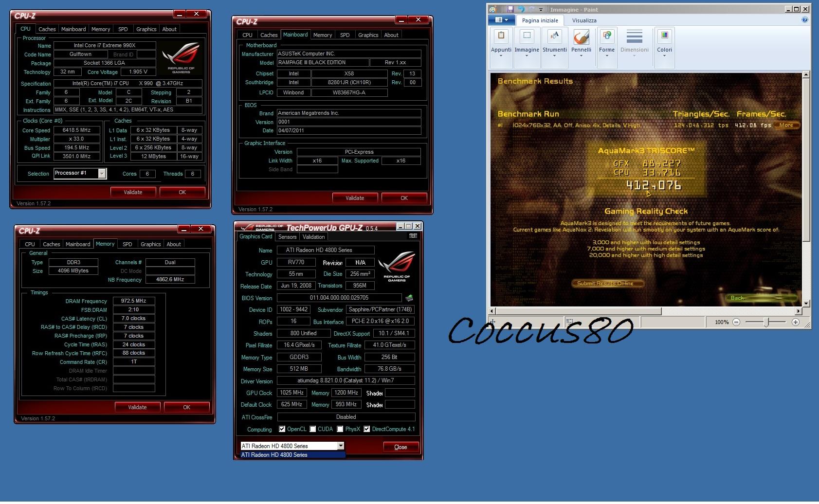Switch to the Sensors tab in GPU-Z

pyautogui.click(x=287, y=237)
